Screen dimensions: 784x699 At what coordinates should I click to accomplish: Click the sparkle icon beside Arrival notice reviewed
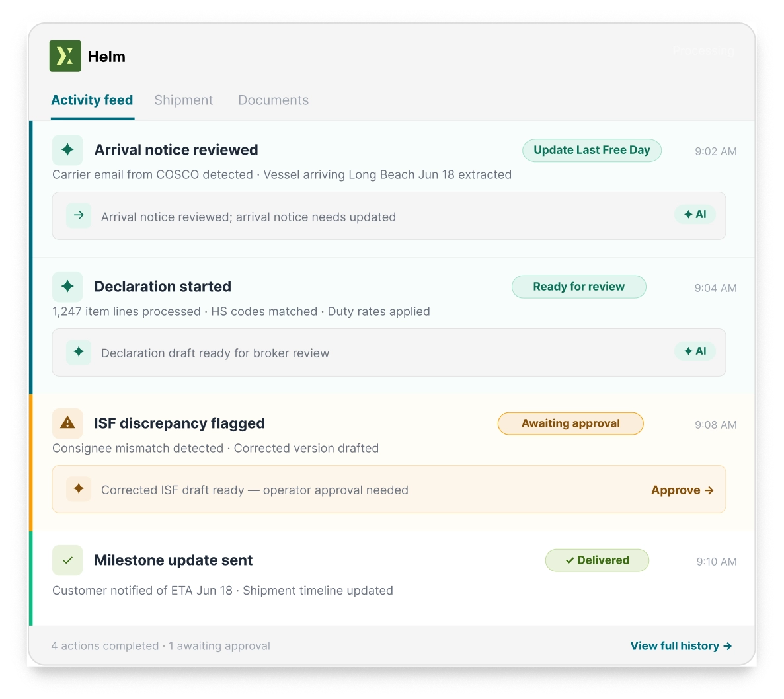67,149
